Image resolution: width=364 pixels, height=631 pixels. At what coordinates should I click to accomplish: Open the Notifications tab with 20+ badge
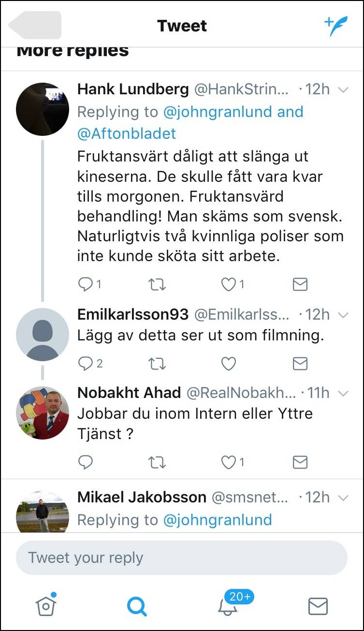(228, 606)
